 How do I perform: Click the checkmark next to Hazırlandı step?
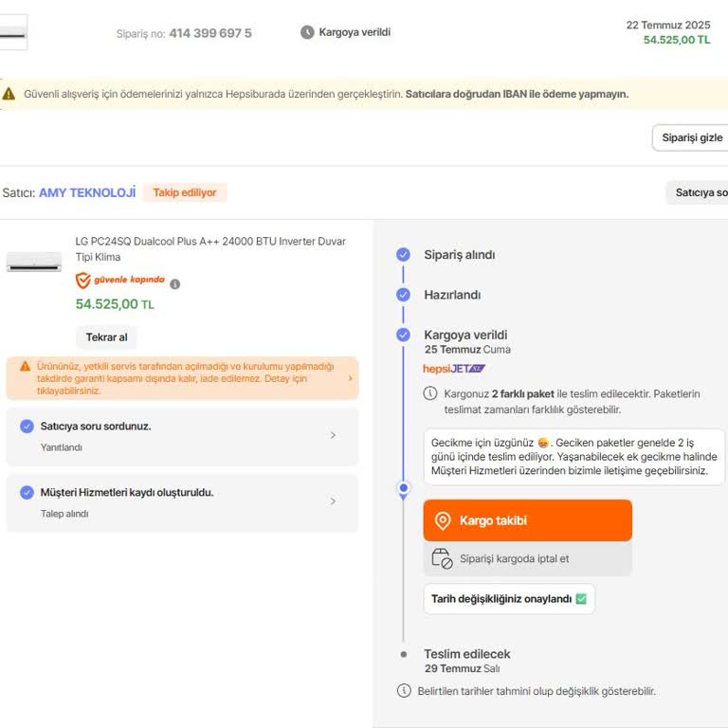[403, 295]
